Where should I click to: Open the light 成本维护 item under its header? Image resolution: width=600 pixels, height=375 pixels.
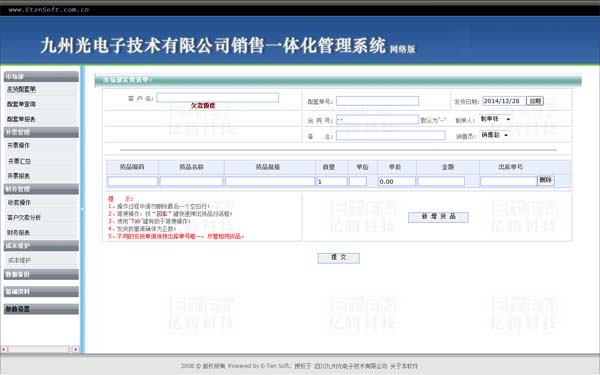click(x=20, y=260)
